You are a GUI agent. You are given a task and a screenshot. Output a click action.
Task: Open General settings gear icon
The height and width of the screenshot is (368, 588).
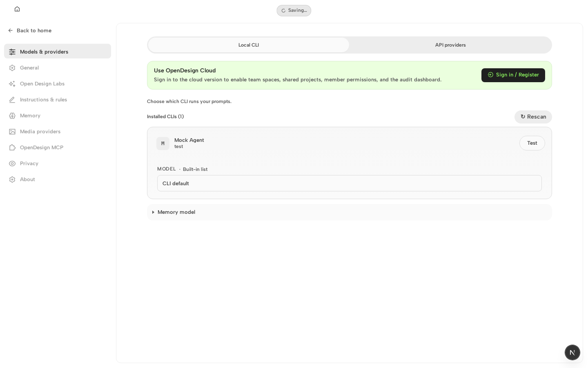pyautogui.click(x=12, y=68)
